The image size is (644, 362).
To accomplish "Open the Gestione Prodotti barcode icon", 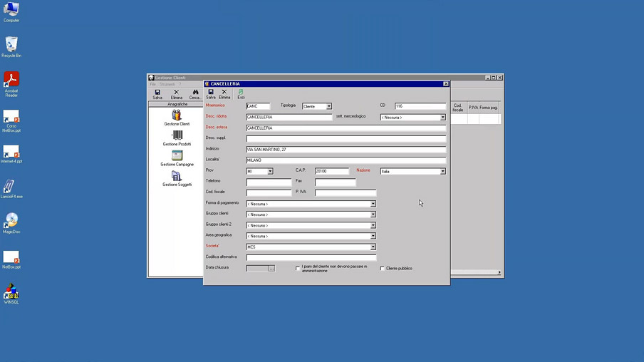I will click(x=177, y=138).
